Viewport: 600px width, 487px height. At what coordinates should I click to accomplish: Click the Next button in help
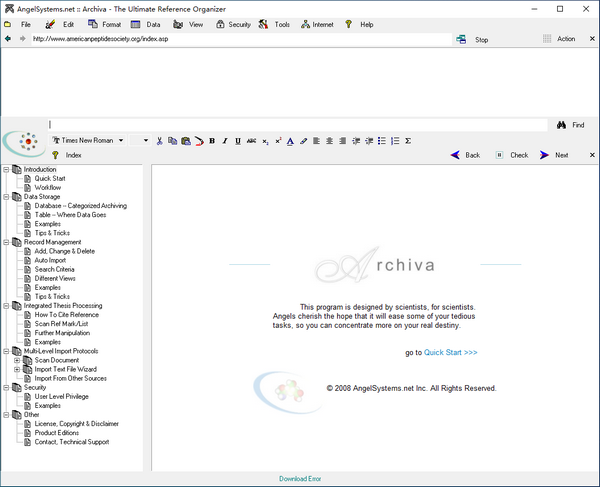554,155
